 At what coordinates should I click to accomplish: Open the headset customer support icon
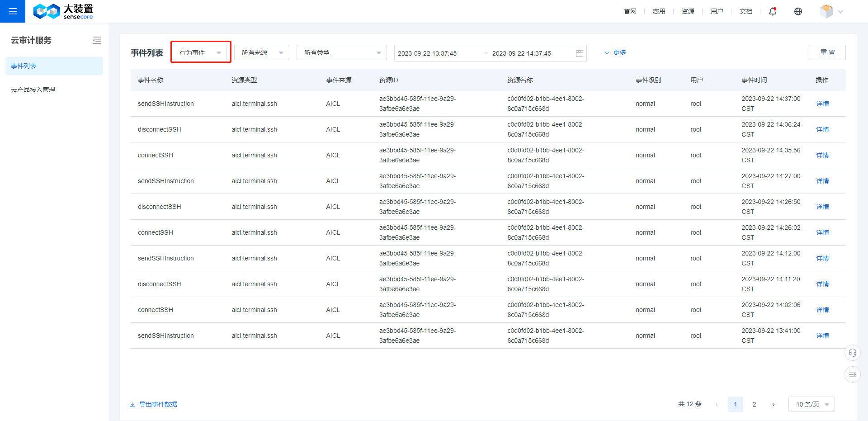852,353
